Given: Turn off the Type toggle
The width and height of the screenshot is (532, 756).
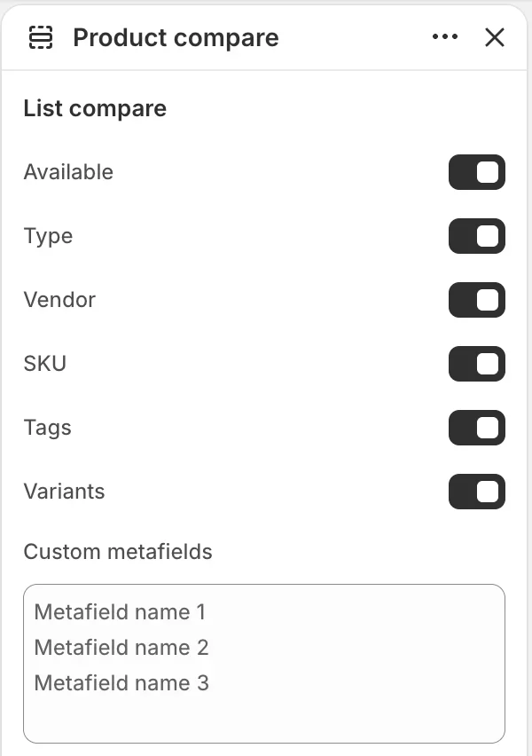Looking at the screenshot, I should coord(477,236).
